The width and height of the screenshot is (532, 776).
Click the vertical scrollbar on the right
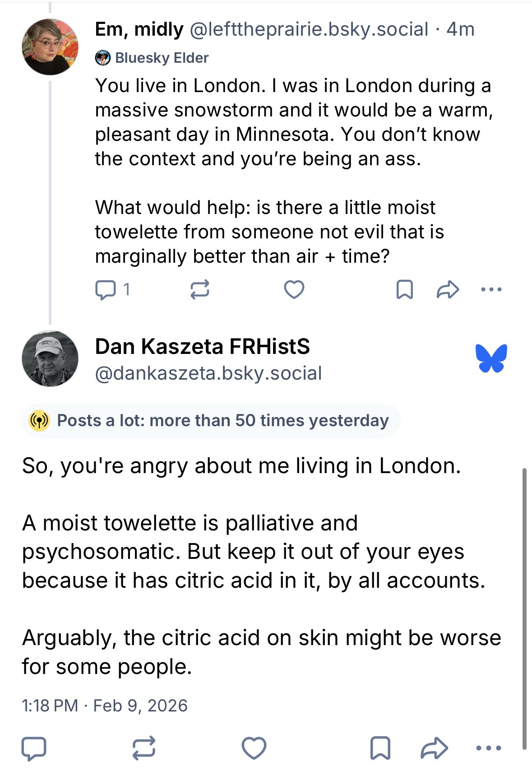coord(524,609)
